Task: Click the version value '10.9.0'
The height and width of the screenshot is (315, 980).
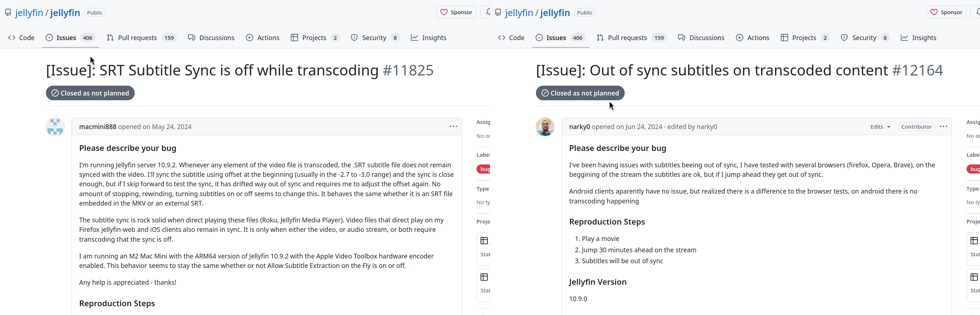Action: [578, 299]
